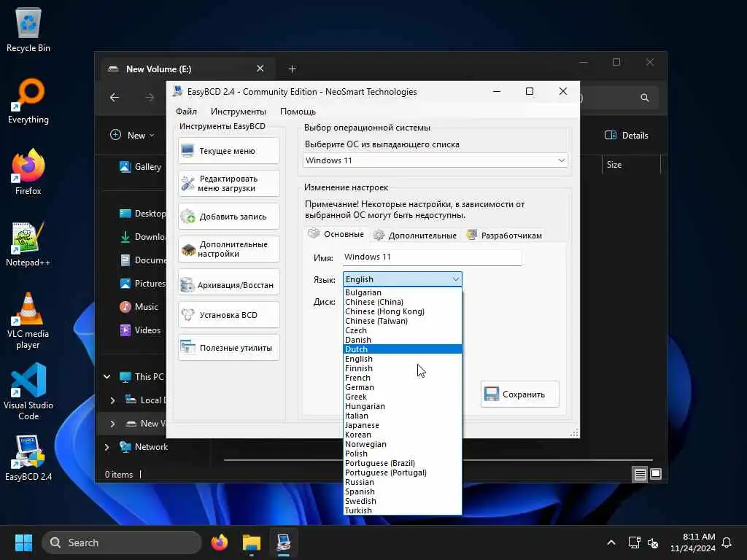Choose Hungarian language option
747x560 pixels.
coord(403,406)
